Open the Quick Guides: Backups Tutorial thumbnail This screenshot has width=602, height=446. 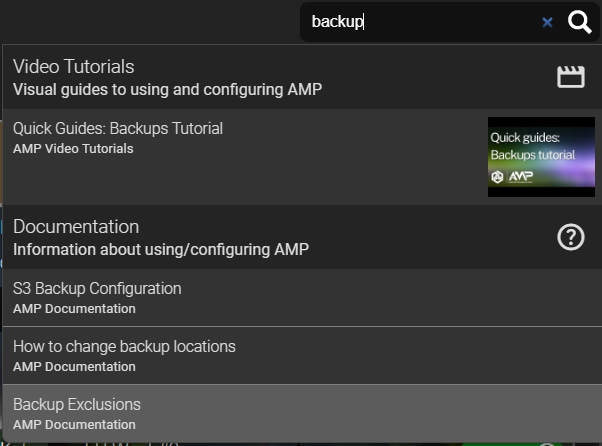[x=541, y=157]
